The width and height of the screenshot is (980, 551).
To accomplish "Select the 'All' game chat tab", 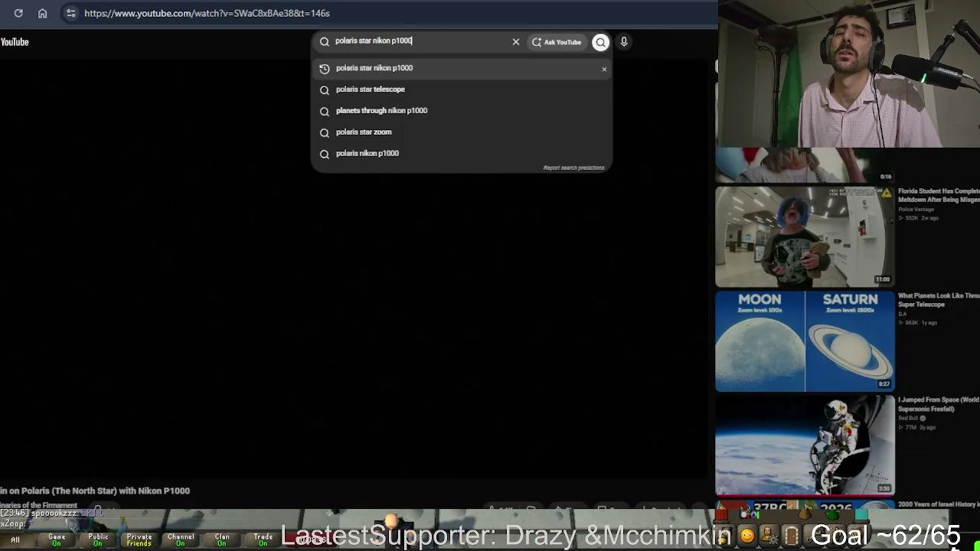I will 15,540.
